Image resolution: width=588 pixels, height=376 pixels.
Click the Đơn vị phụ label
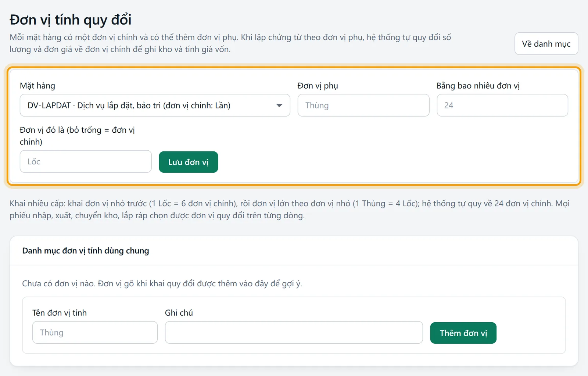coord(318,86)
